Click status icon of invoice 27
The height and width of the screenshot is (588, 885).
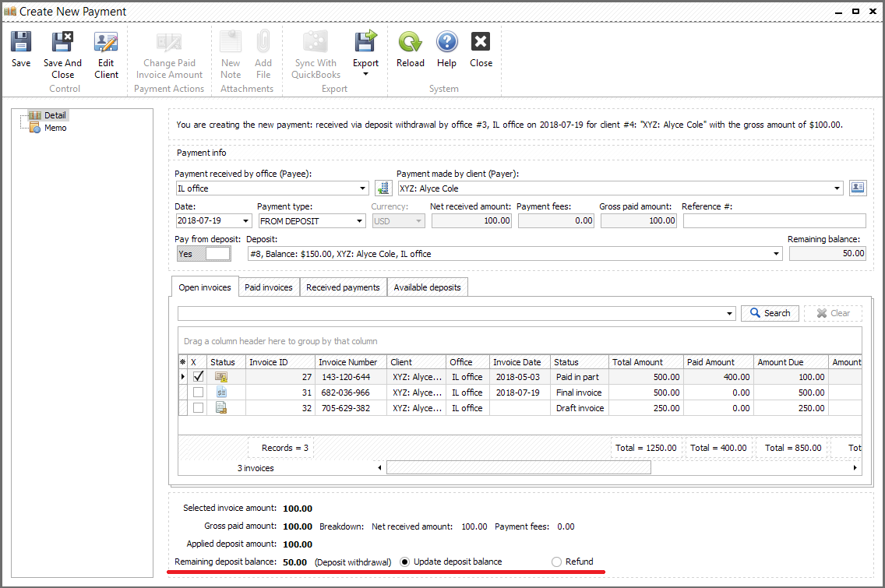(221, 377)
